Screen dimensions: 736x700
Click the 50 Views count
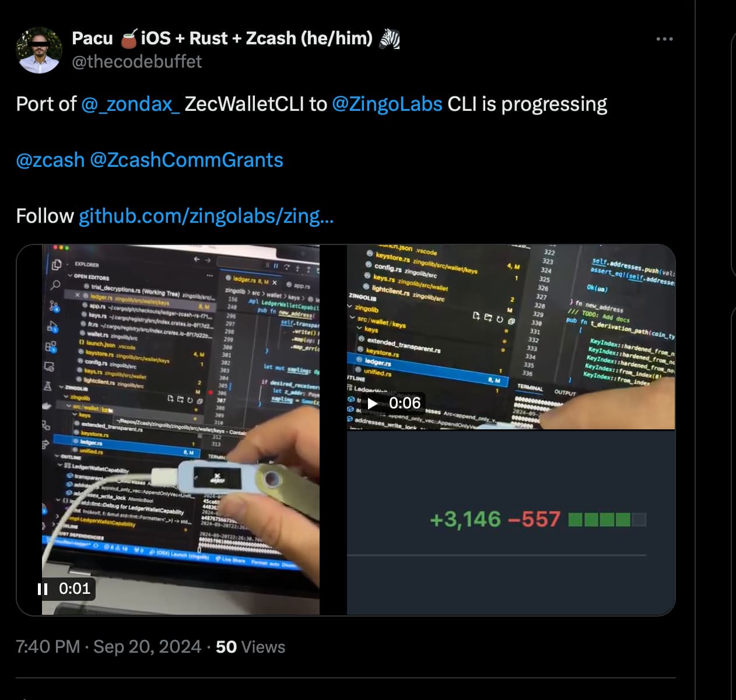click(x=250, y=647)
